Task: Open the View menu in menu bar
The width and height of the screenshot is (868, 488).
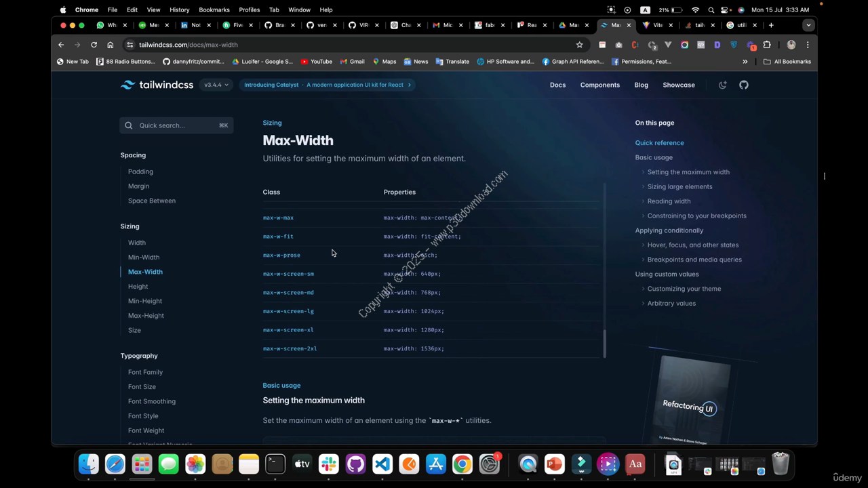Action: tap(153, 9)
